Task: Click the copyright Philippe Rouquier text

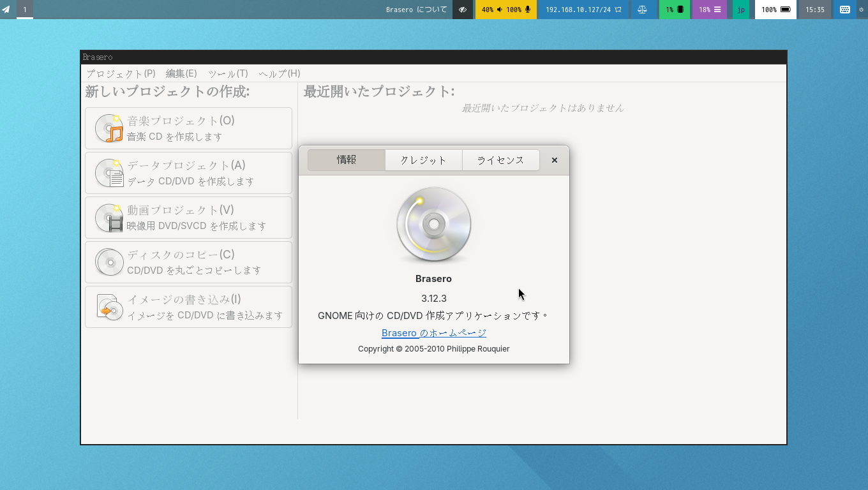Action: point(434,349)
